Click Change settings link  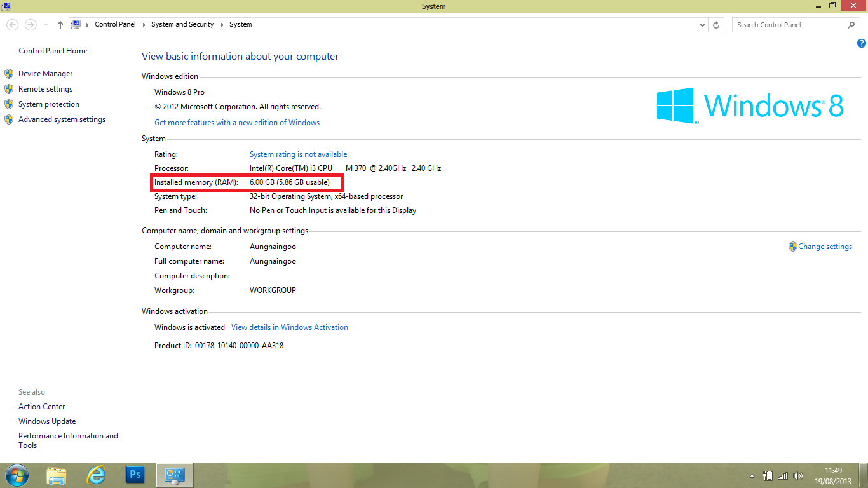[825, 247]
